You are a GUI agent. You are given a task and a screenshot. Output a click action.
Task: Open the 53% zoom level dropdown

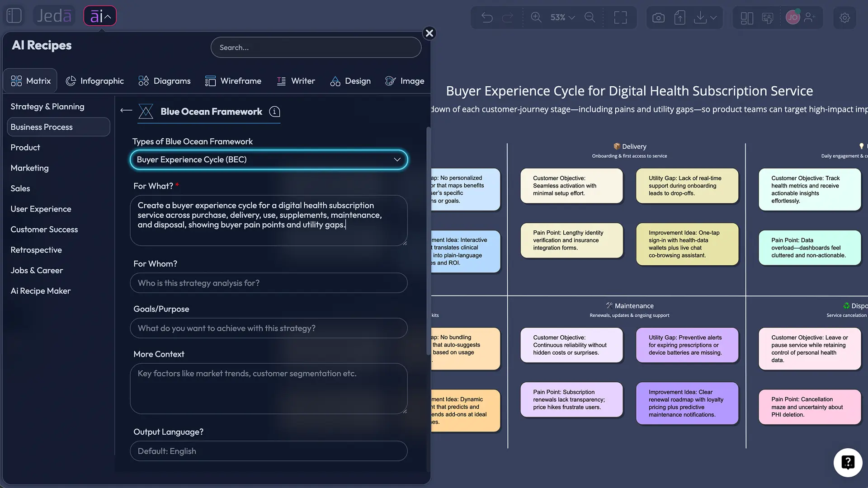coord(562,17)
